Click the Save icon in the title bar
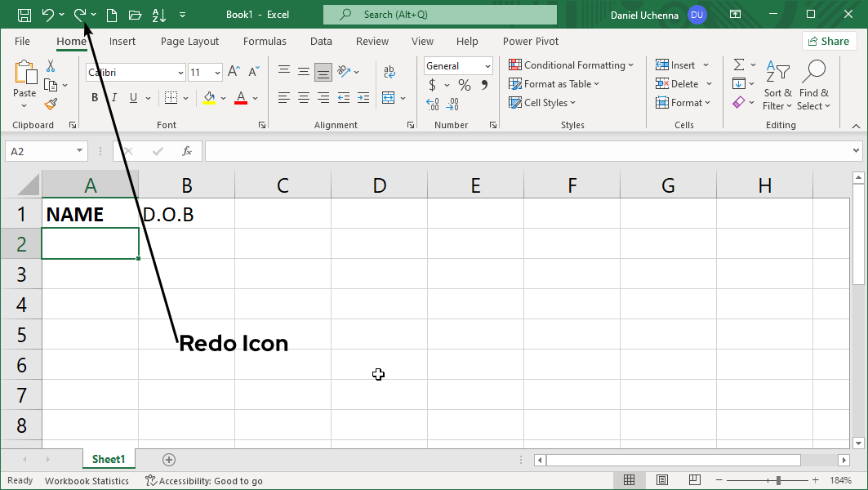The width and height of the screenshot is (868, 490). (24, 15)
